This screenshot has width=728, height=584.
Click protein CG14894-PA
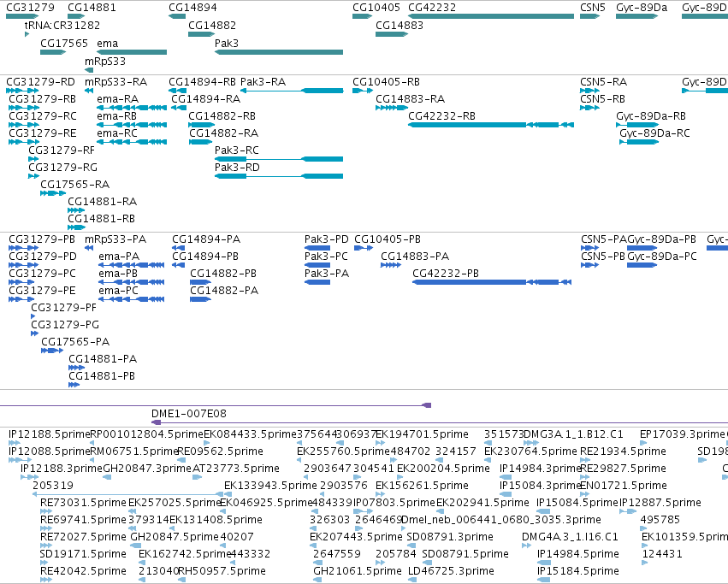tap(206, 239)
